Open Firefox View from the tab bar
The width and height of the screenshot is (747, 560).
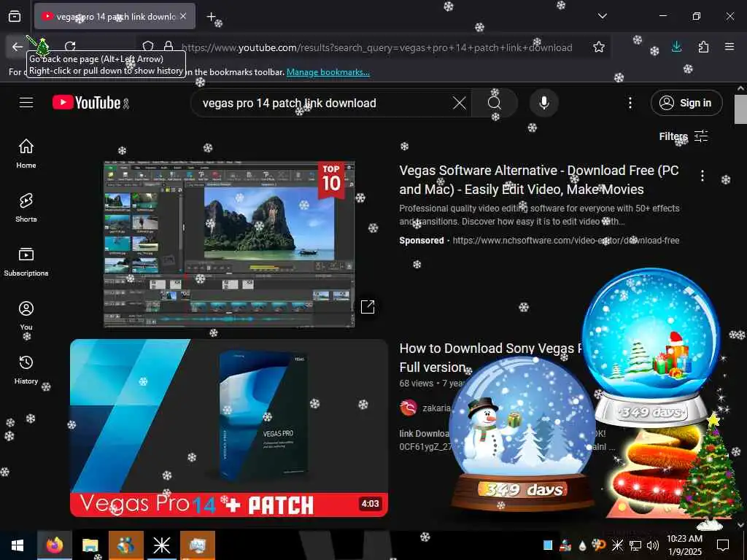pos(15,16)
